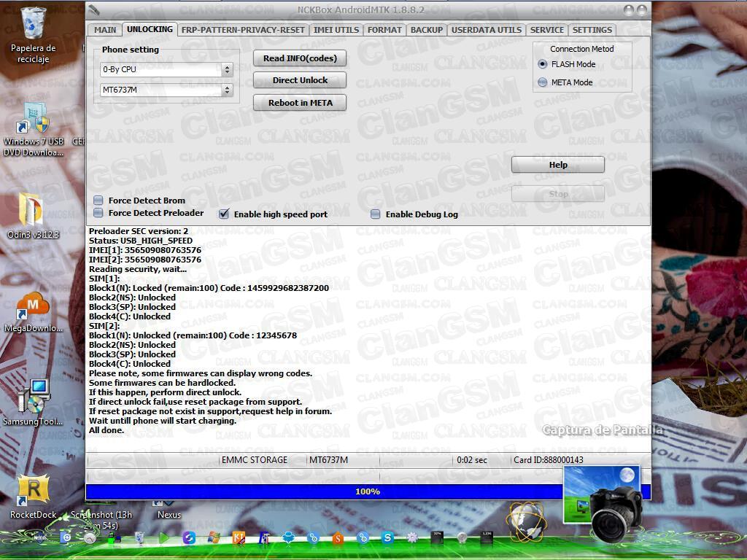Screen dimensions: 747x560
Task: Launch the RocketDock desktop shortcut
Action: click(x=34, y=496)
